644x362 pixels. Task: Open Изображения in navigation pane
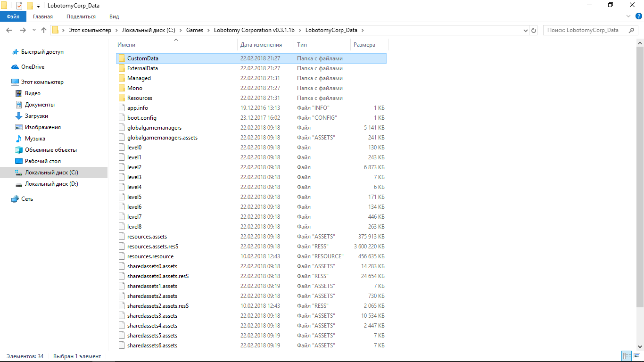(x=43, y=127)
